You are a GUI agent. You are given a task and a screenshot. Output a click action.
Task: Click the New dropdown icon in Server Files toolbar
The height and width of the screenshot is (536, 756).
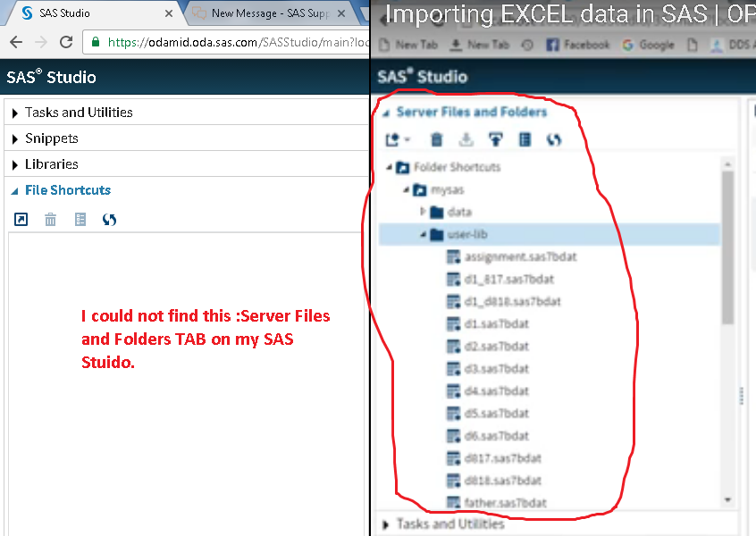click(x=398, y=139)
